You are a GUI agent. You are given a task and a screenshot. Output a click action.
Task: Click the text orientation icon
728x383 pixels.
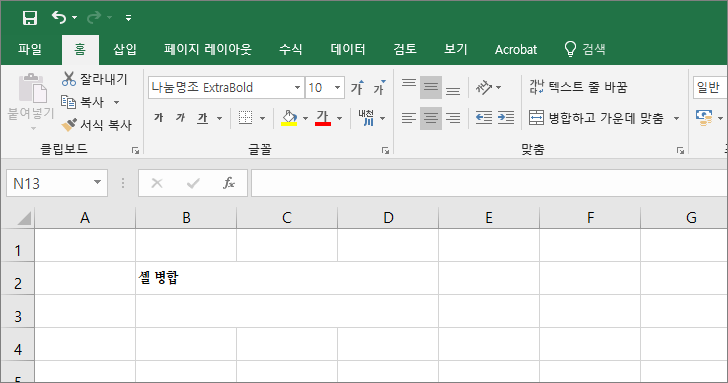[484, 87]
